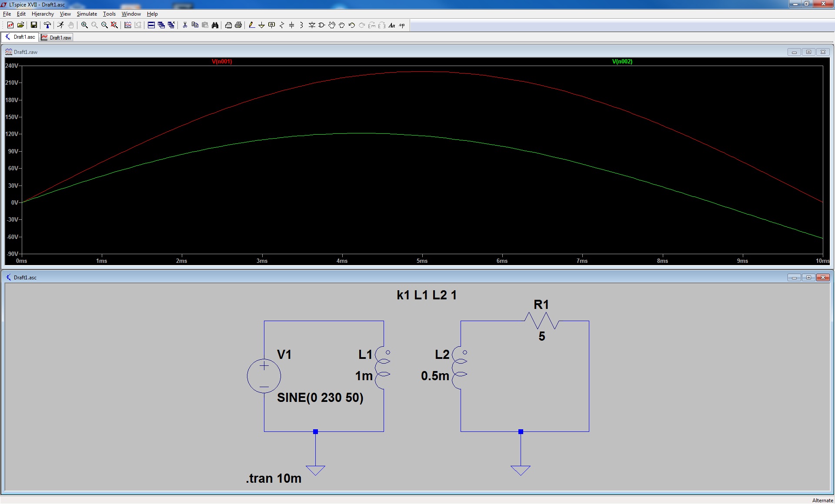The image size is (835, 504).
Task: Place a Ground symbol from toolbar
Action: click(x=261, y=25)
